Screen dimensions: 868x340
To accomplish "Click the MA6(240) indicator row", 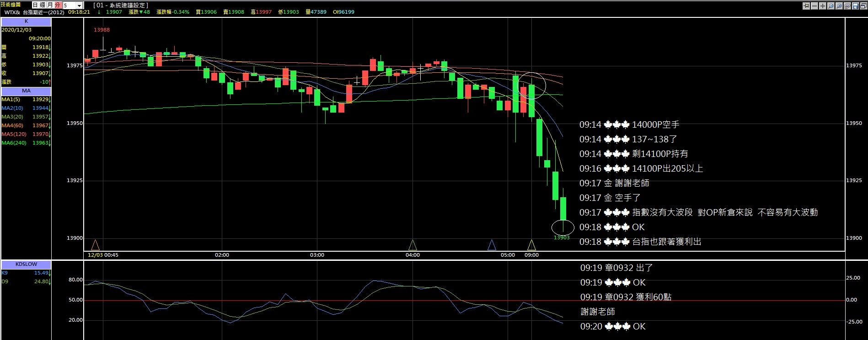I will point(26,143).
